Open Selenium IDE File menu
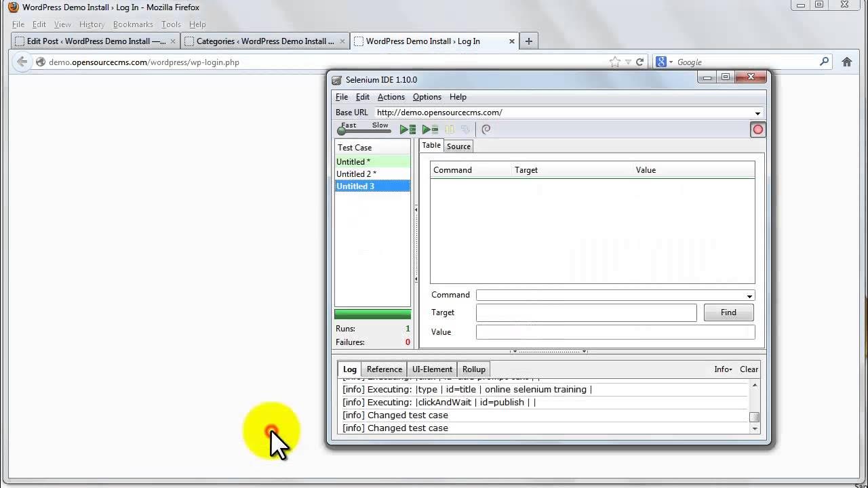 (342, 97)
